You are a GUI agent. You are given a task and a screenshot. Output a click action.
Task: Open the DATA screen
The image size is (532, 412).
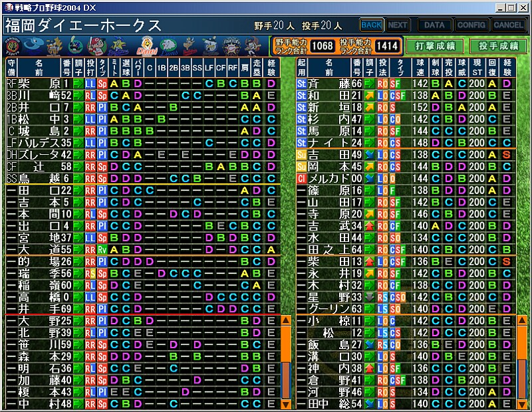(x=434, y=25)
